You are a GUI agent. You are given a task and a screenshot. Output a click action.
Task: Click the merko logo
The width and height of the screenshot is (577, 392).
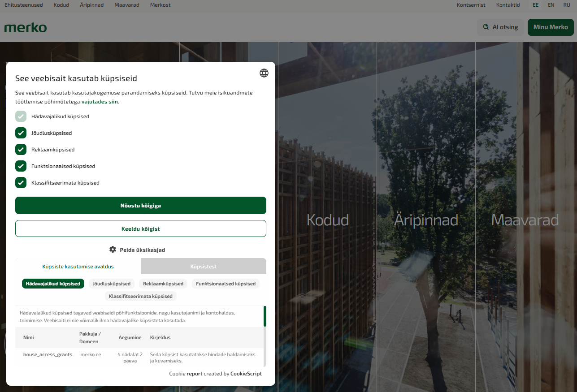click(x=26, y=27)
